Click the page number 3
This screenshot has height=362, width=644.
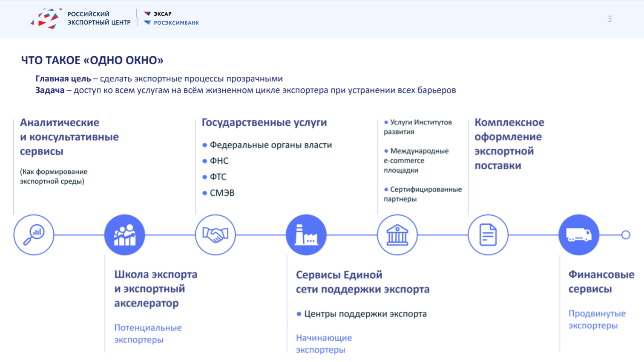[x=609, y=19]
